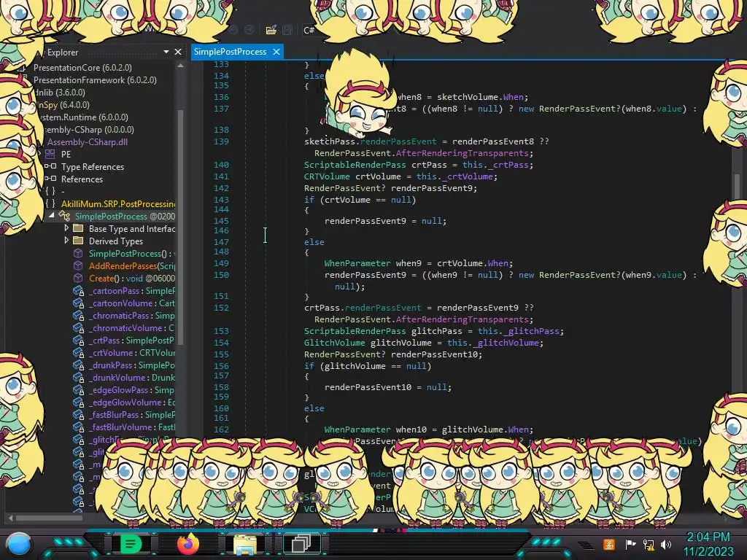Click sketchVolume on line 136
The image size is (747, 560).
coord(468,97)
